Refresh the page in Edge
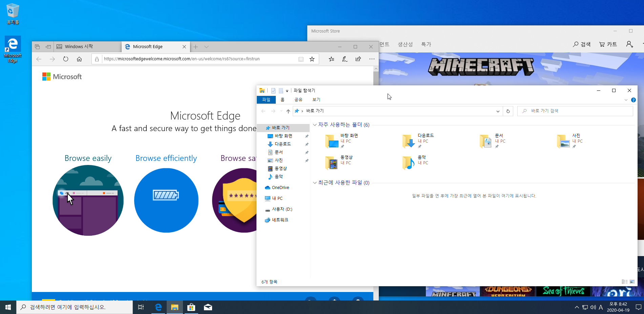 (66, 59)
